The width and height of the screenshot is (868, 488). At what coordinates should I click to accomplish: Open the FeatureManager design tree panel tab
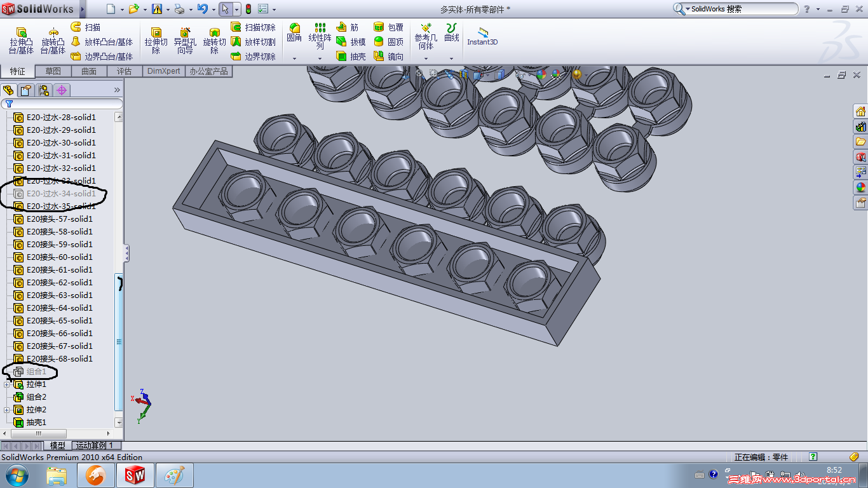[x=8, y=90]
